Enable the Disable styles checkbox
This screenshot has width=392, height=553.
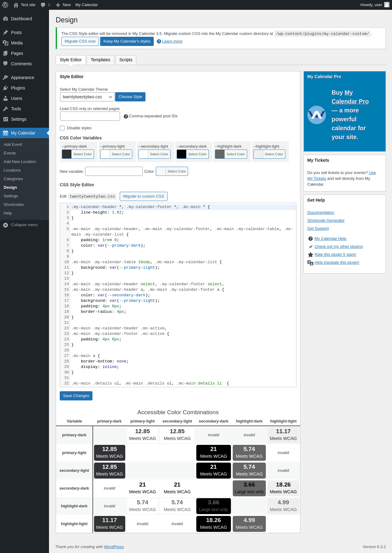pyautogui.click(x=62, y=128)
